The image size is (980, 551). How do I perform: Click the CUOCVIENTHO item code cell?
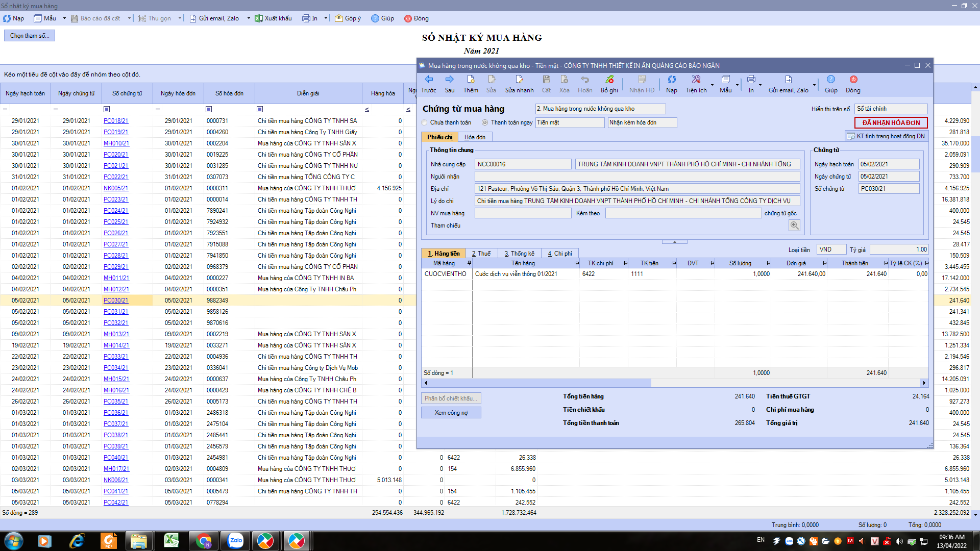(x=447, y=274)
